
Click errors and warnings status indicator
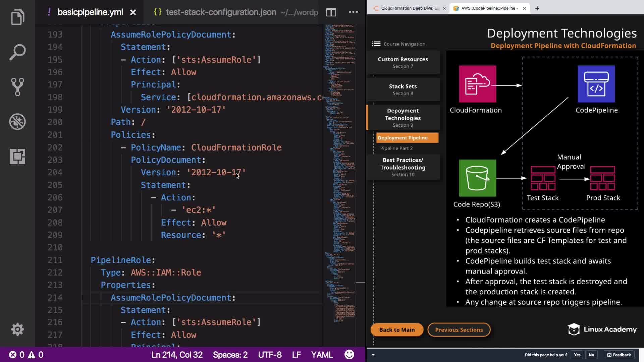pos(26,355)
